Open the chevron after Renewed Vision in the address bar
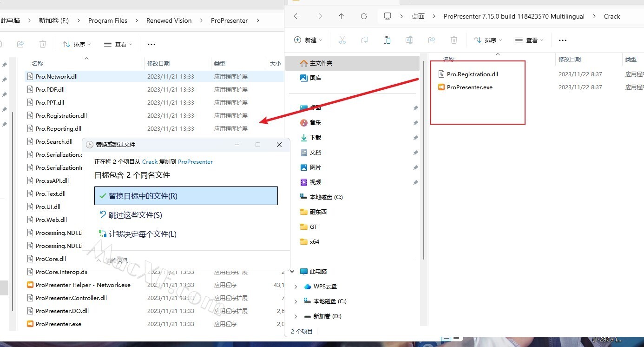The width and height of the screenshot is (644, 347). click(202, 20)
